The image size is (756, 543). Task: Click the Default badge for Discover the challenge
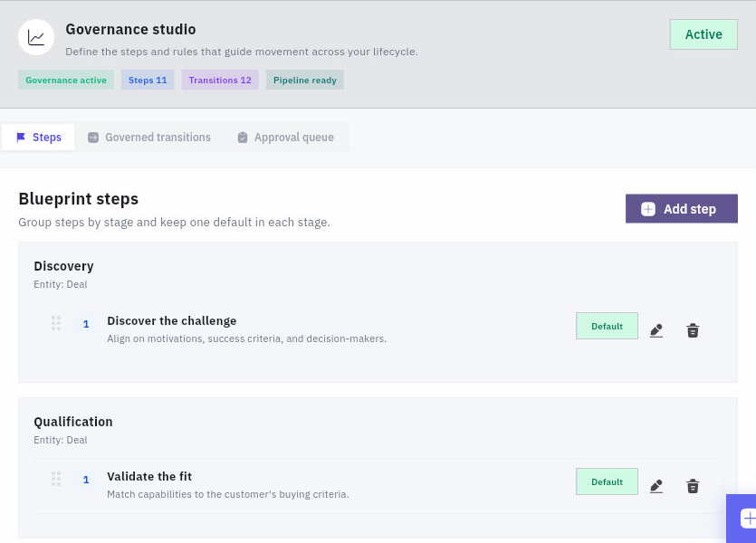coord(607,326)
